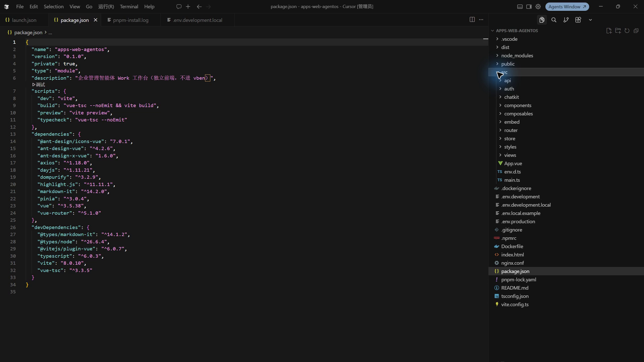The image size is (644, 362).
Task: Refresh the explorer file tree
Action: click(x=627, y=31)
